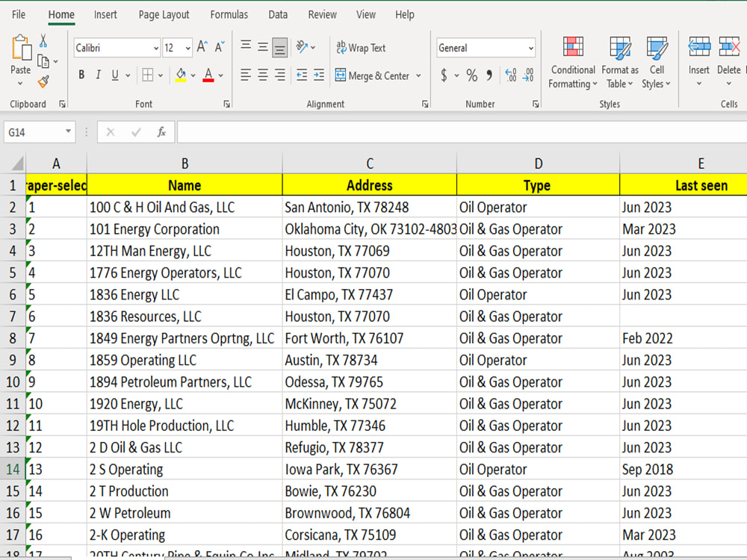Toggle Align Left
747x560 pixels.
[246, 75]
